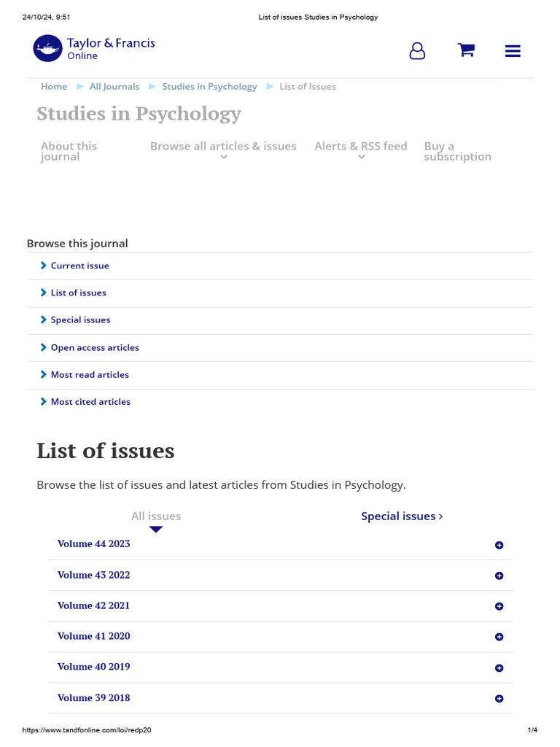
Task: Open Alerts & RSS feed dropdown
Action: 361,150
